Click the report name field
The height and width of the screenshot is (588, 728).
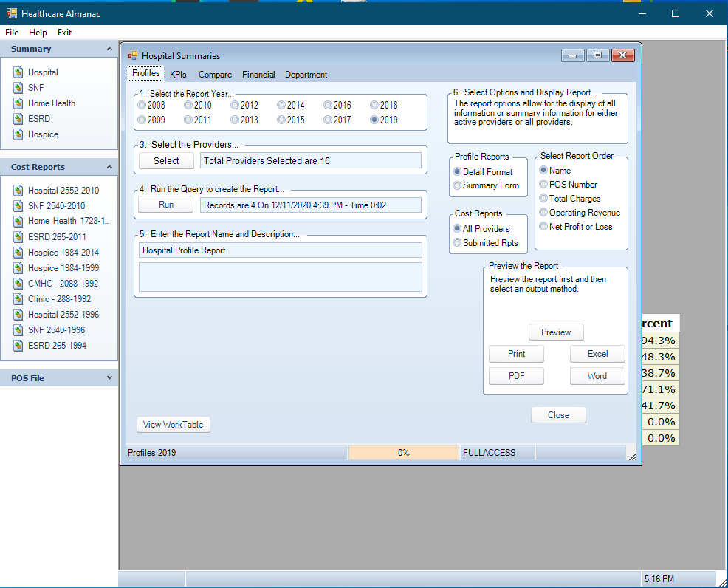click(x=281, y=251)
